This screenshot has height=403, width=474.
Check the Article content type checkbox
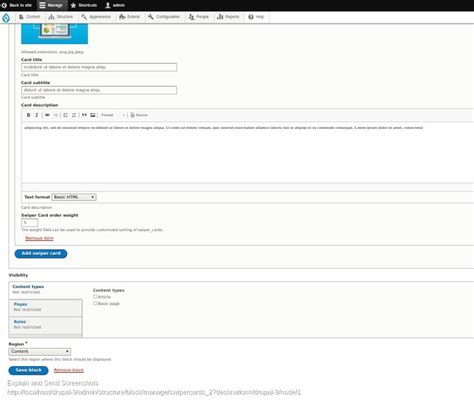pyautogui.click(x=95, y=296)
